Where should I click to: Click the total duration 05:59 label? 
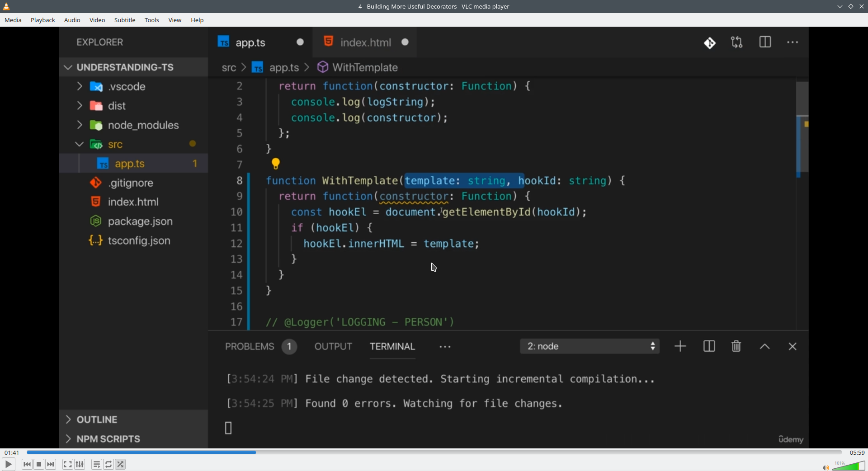(857, 452)
